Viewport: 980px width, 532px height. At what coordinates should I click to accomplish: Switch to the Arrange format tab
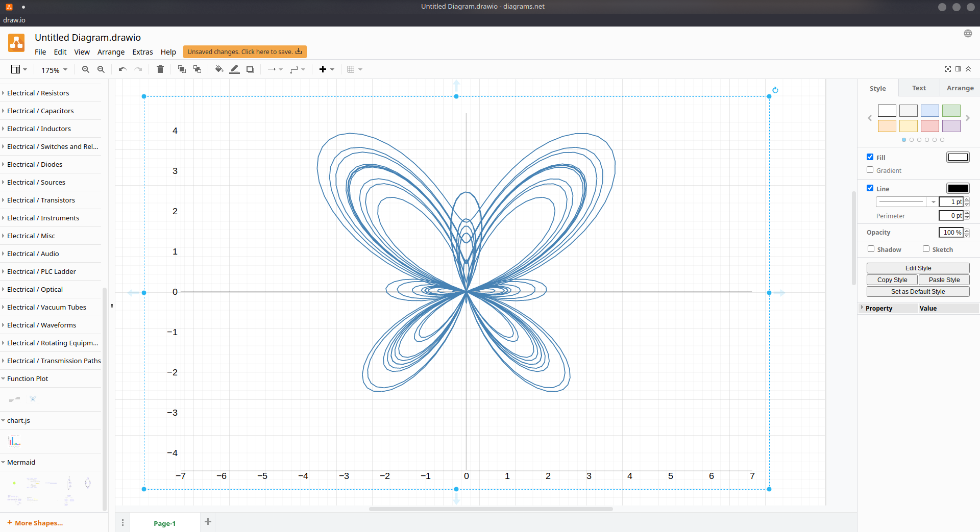tap(960, 88)
